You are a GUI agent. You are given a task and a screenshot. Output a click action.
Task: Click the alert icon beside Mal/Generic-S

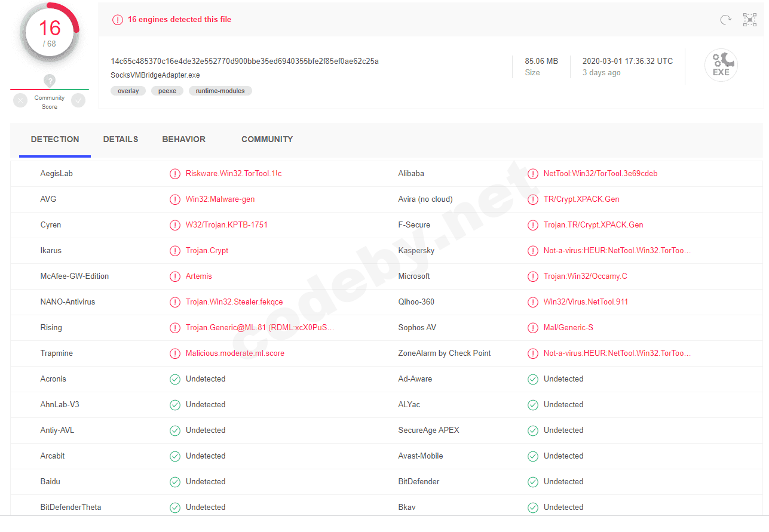[533, 328]
